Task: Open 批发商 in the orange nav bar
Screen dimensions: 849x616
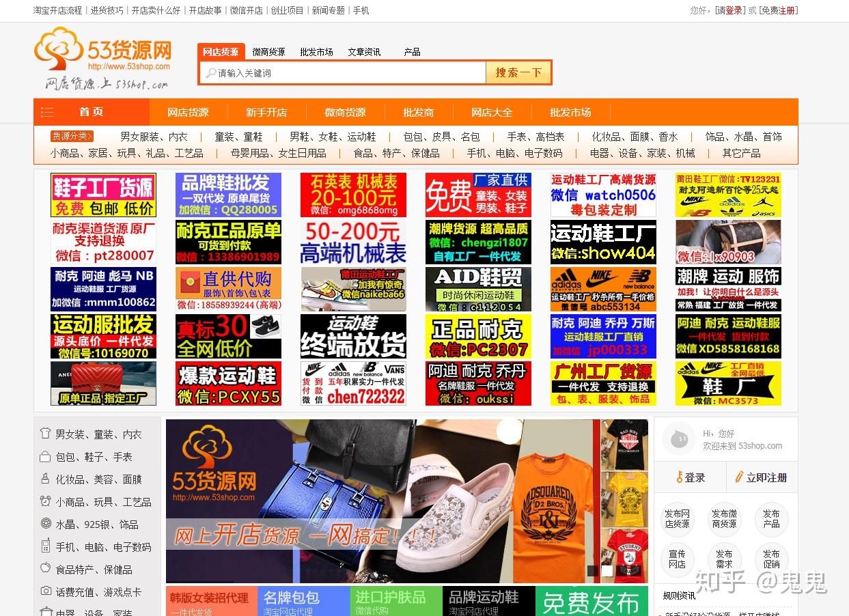Action: click(x=418, y=112)
